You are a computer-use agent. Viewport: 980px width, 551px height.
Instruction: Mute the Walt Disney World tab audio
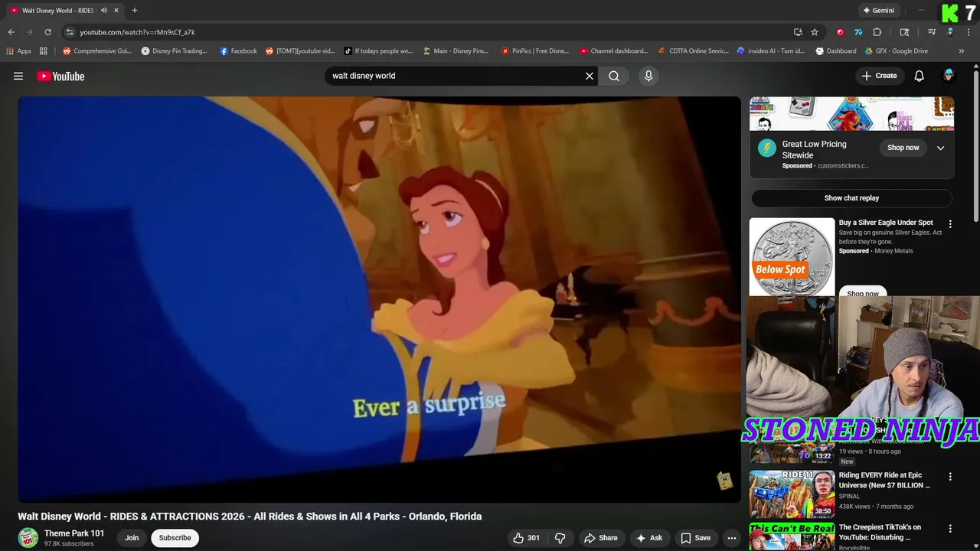[104, 11]
